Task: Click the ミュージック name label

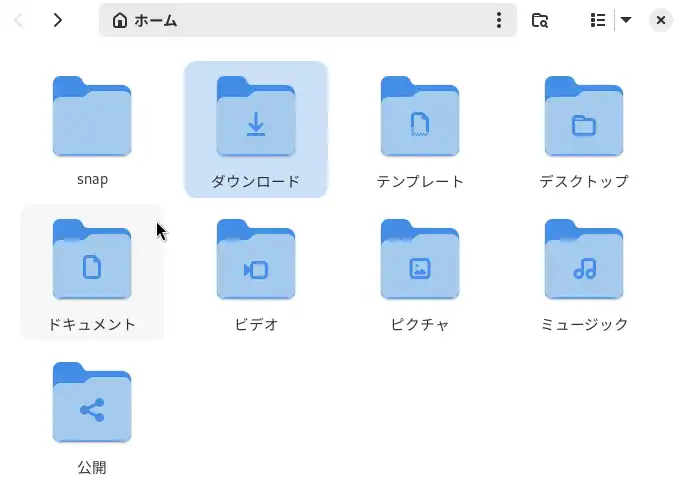Action: click(584, 324)
